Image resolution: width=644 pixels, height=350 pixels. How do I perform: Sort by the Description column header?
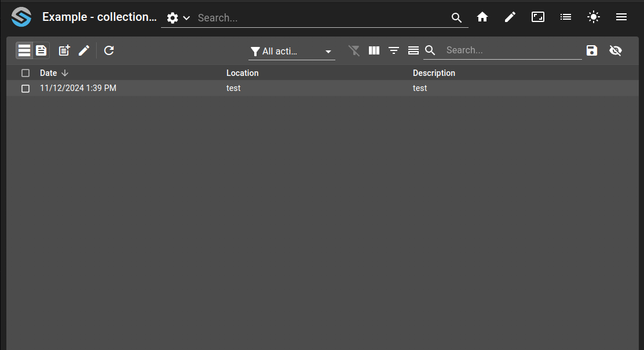coord(434,73)
